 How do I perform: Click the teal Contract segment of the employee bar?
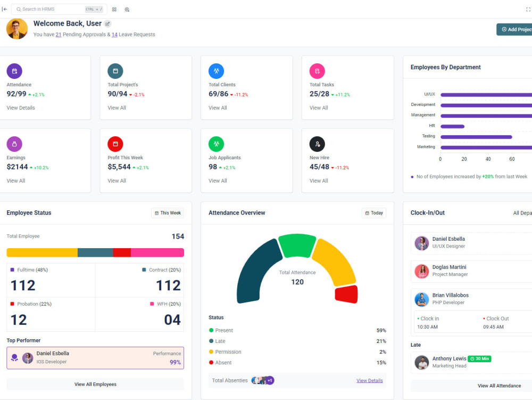(95, 252)
